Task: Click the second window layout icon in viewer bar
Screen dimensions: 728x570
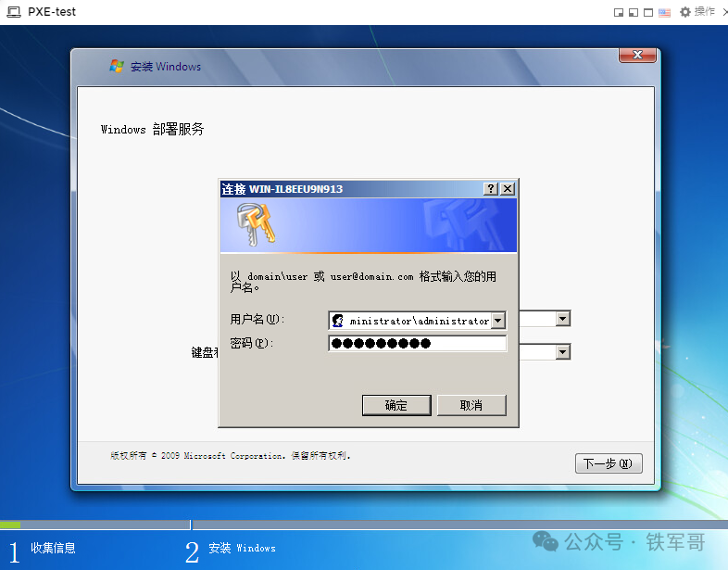Action: click(634, 13)
